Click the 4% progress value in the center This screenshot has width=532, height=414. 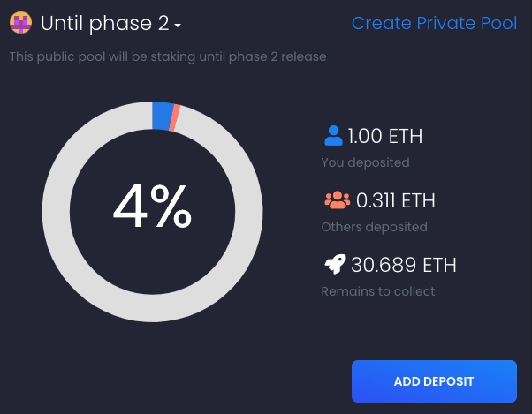[x=152, y=210]
